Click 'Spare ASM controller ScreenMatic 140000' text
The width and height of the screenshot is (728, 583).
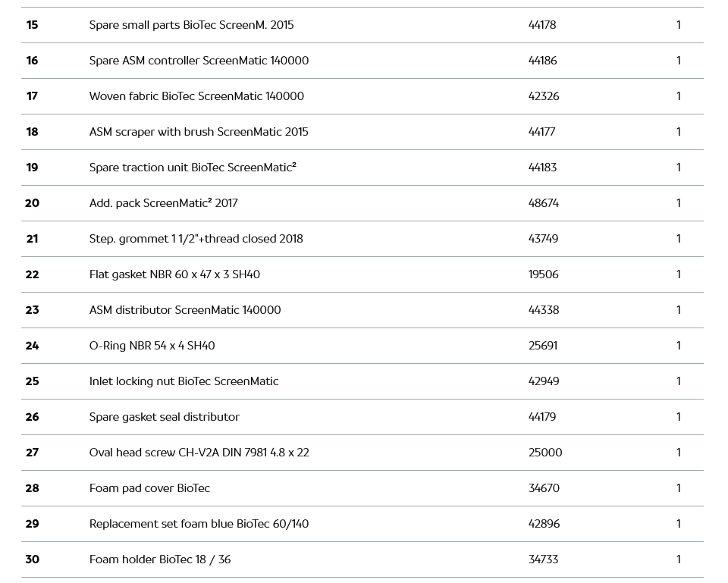[199, 61]
